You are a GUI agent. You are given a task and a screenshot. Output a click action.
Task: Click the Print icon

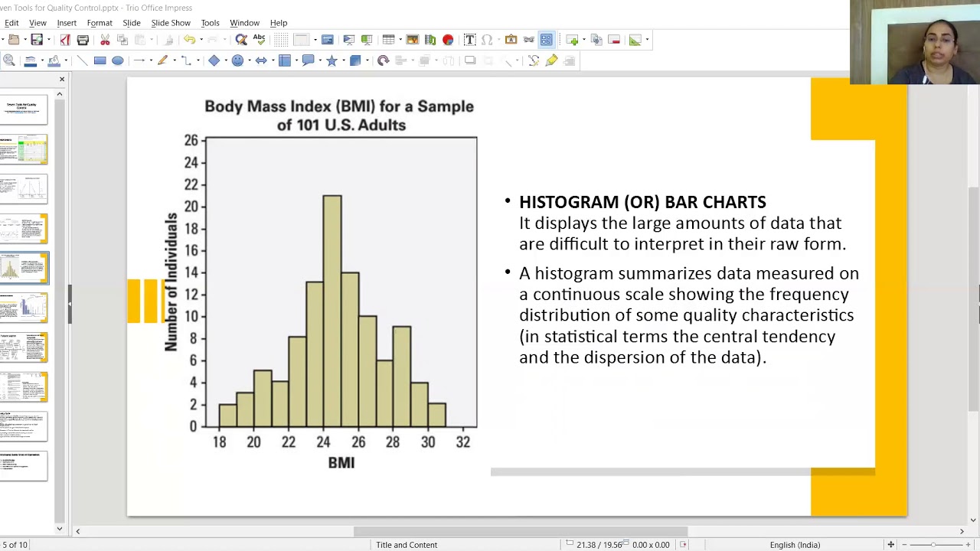83,40
